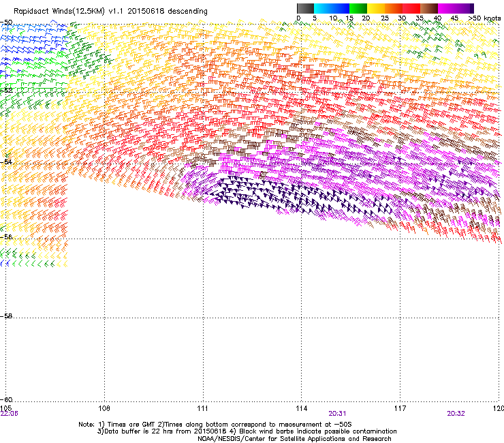Click the cyan 5-10 knots legend segment
This screenshot has height=443, width=504.
click(323, 8)
